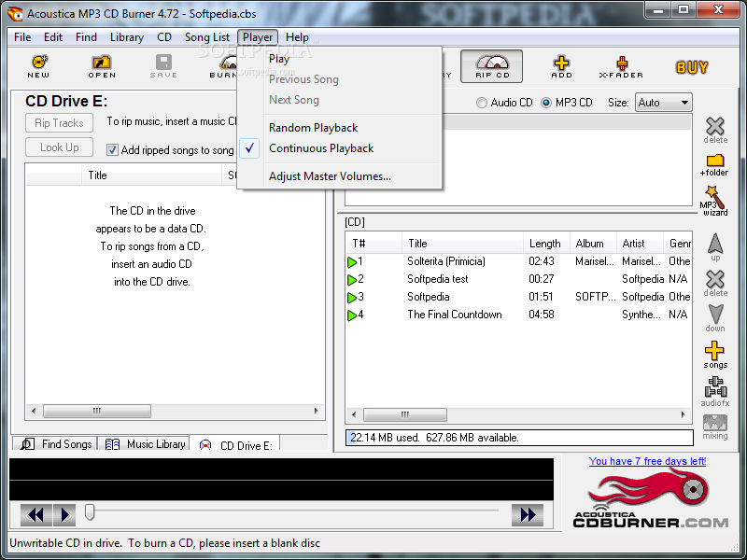
Task: Click the player play button
Action: (x=64, y=515)
